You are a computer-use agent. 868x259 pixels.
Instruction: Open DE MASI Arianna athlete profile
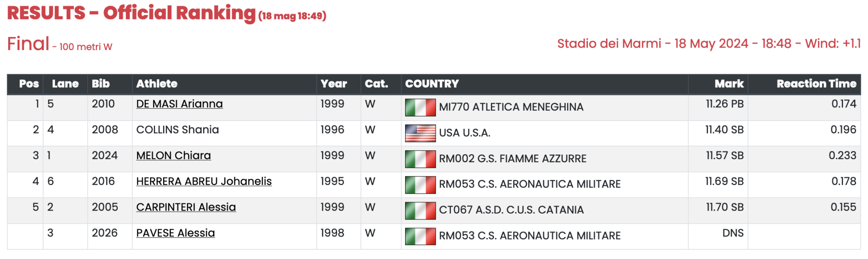click(x=179, y=104)
